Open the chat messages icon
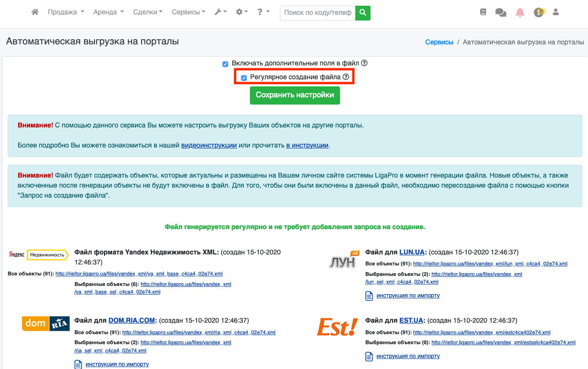This screenshot has width=588, height=369. 501,13
